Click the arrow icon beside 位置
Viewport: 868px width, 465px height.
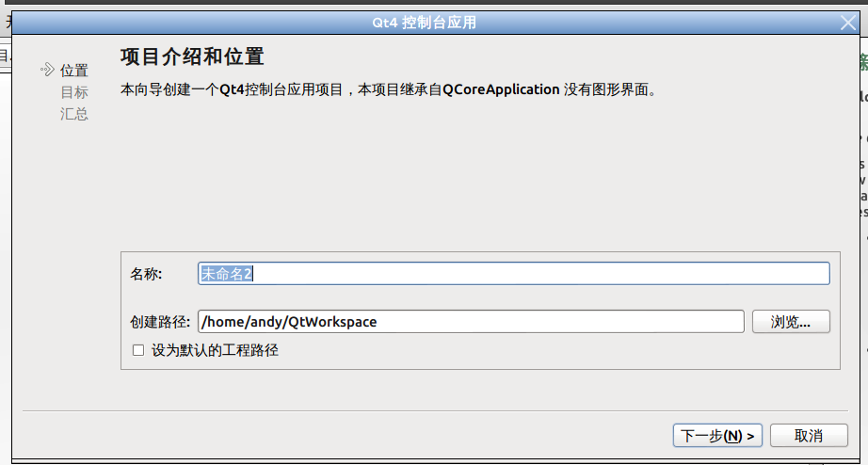(x=48, y=70)
